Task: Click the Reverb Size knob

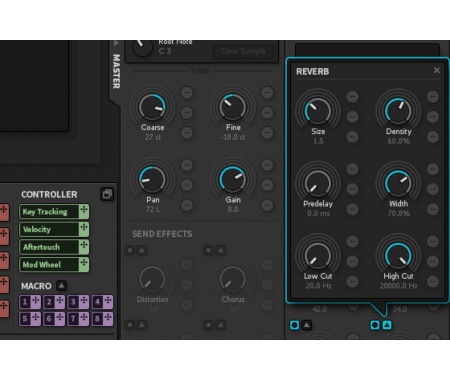Action: (318, 111)
